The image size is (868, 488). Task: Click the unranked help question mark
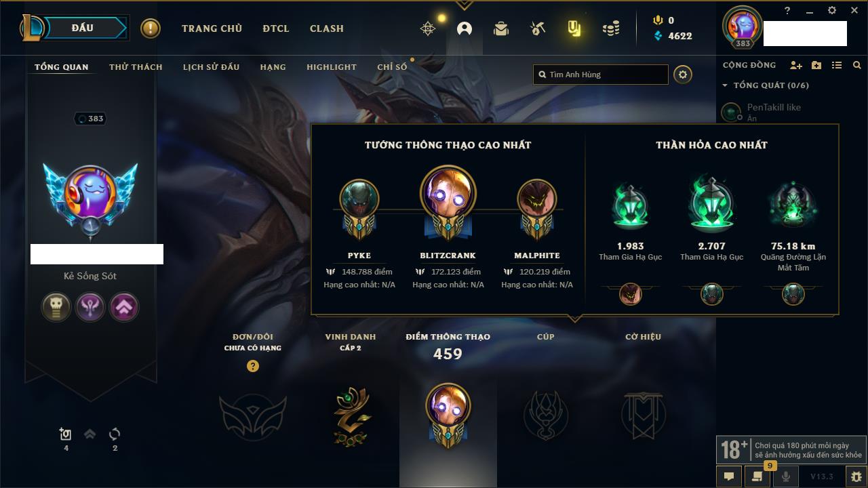[x=253, y=366]
